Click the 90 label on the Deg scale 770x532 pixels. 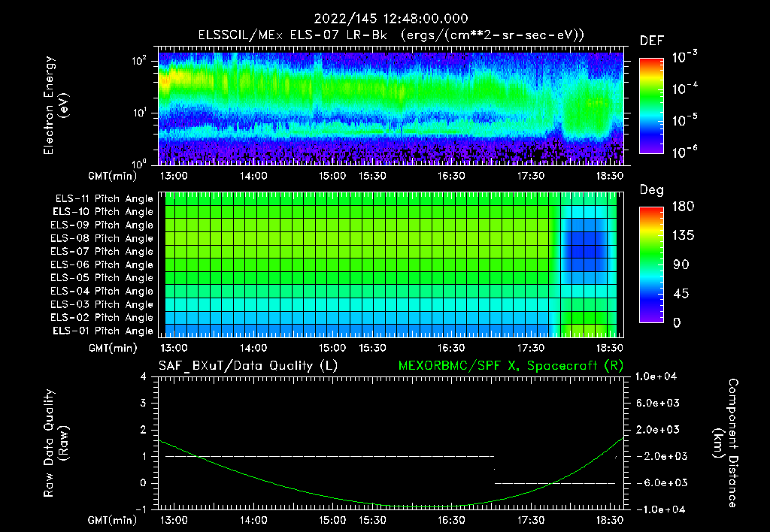pos(681,264)
